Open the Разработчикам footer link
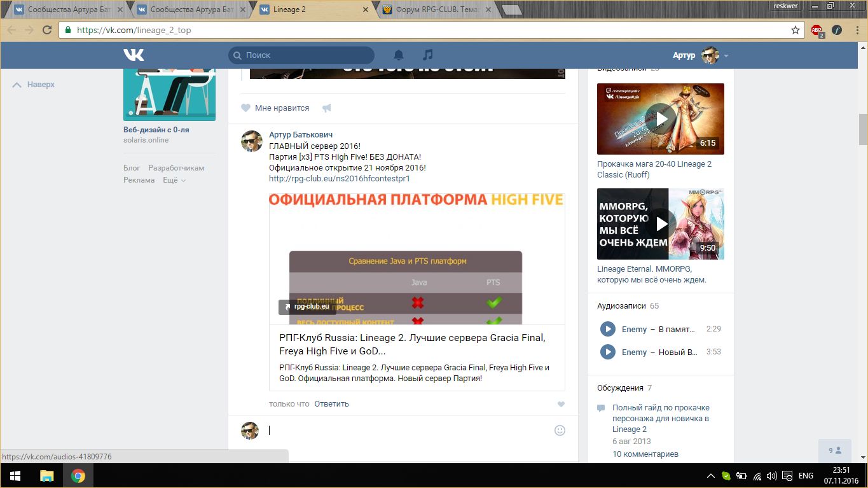Screen dimensions: 868x488 point(176,168)
